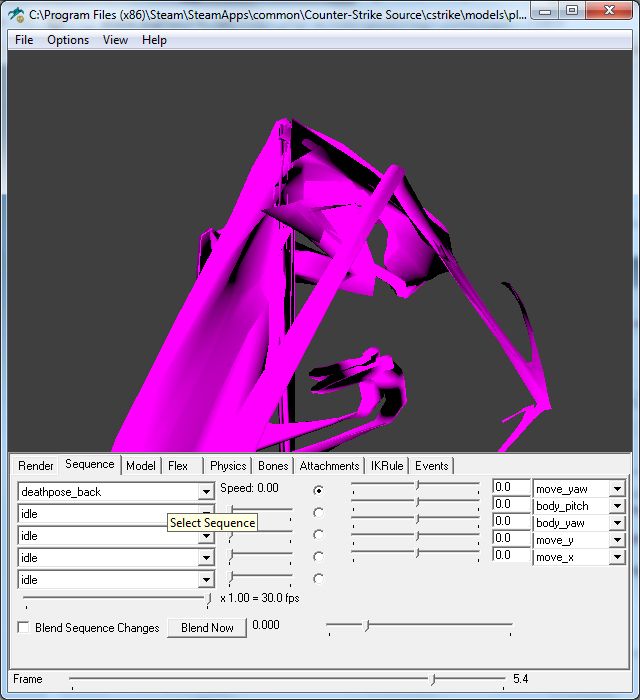Open the move_x pose parameter dropdown

pos(617,557)
